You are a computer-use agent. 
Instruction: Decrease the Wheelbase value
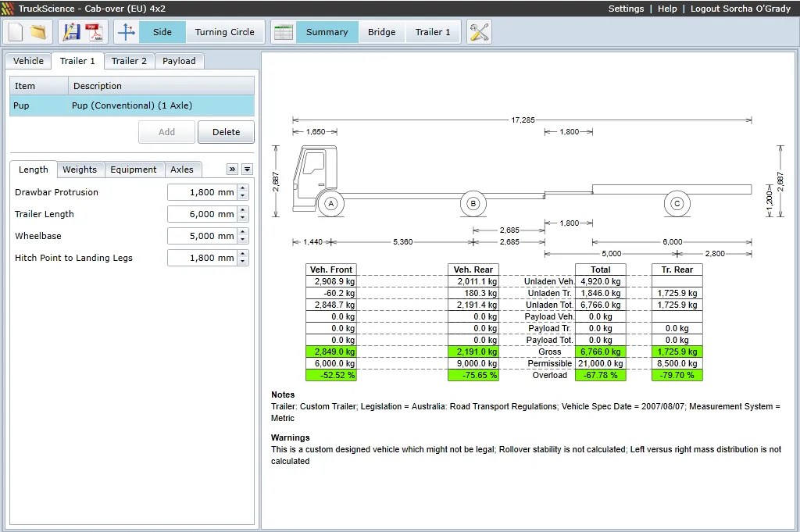point(243,240)
